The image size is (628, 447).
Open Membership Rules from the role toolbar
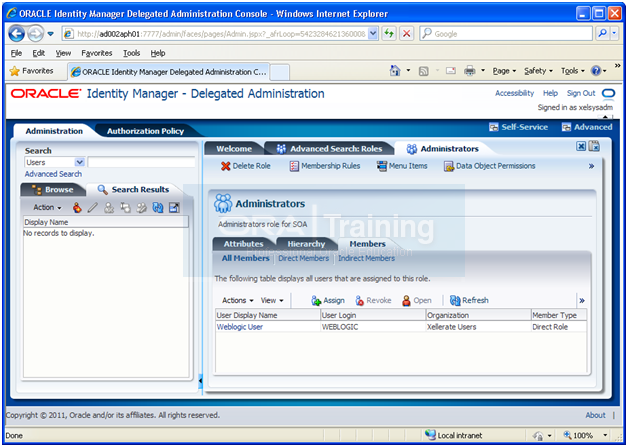(x=325, y=166)
